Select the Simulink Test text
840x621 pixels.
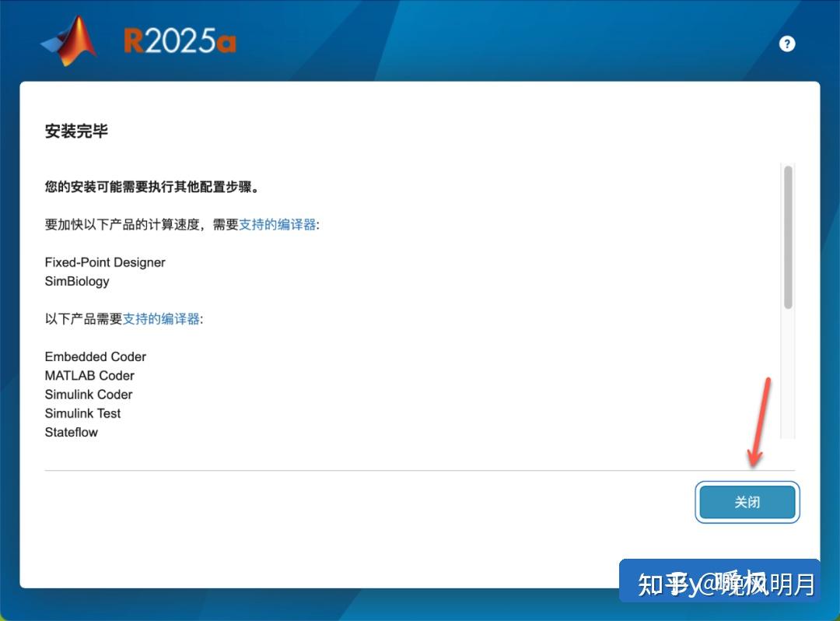pos(82,413)
